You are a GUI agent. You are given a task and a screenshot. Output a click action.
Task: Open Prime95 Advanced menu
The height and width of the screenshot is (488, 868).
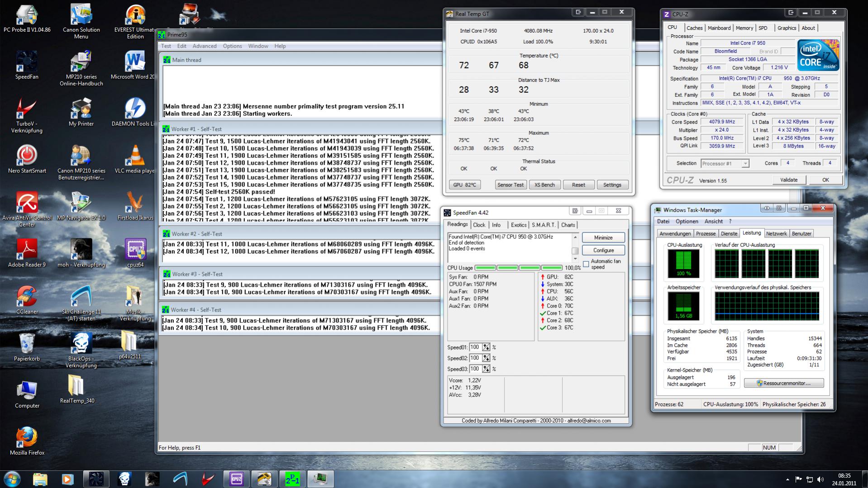[205, 46]
